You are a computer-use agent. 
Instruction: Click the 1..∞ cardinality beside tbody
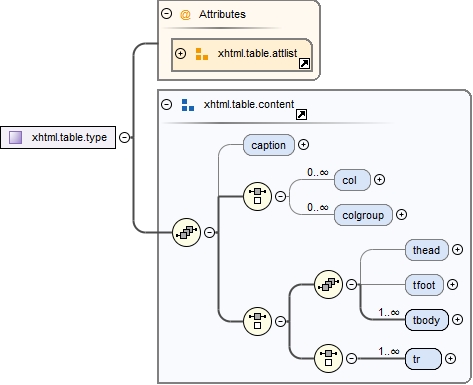pos(389,312)
